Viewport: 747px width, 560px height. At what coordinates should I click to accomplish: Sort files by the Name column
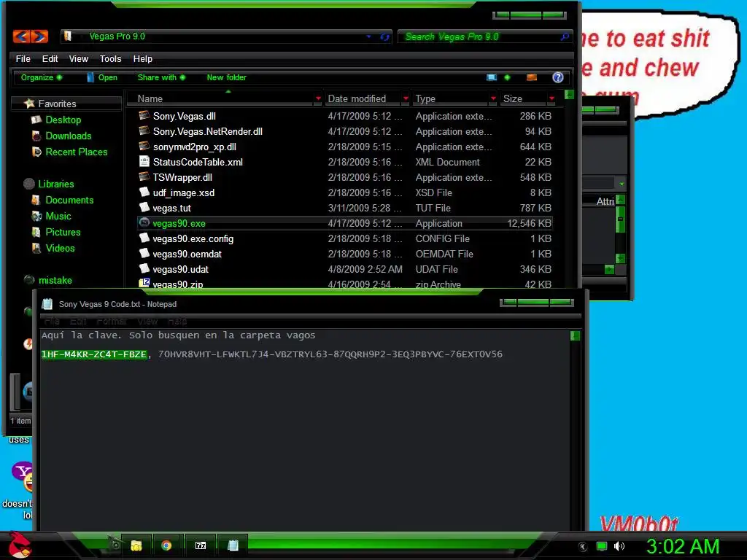coord(150,98)
